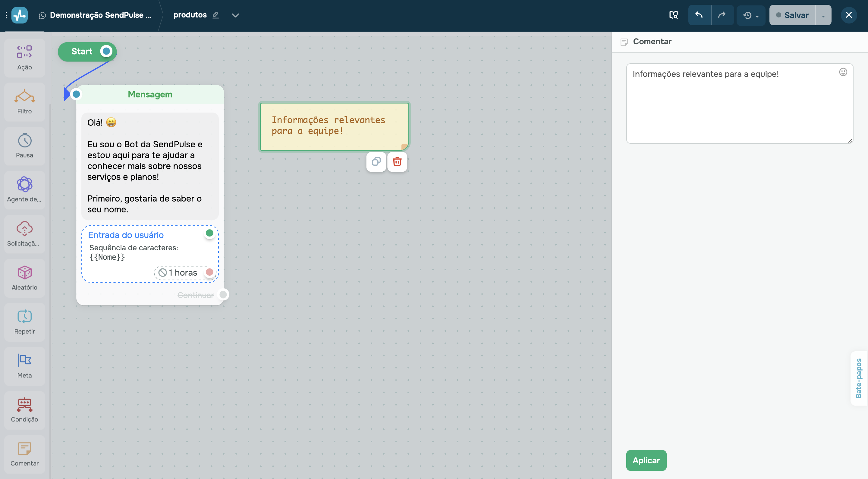868x479 pixels.
Task: Open the version history dropdown
Action: [751, 15]
